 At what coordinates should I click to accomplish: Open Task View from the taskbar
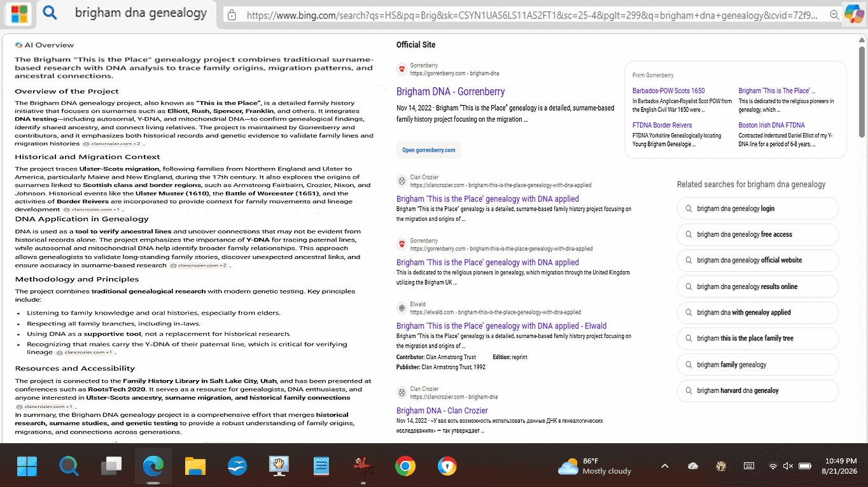[111, 467]
